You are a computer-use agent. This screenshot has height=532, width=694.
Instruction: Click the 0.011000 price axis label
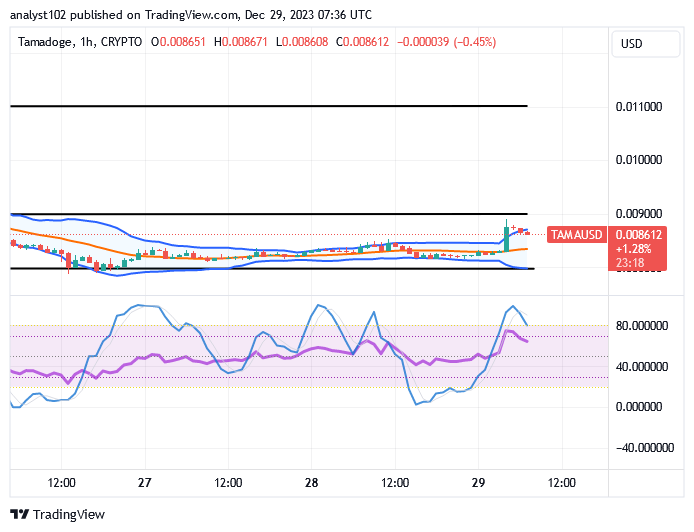click(639, 107)
